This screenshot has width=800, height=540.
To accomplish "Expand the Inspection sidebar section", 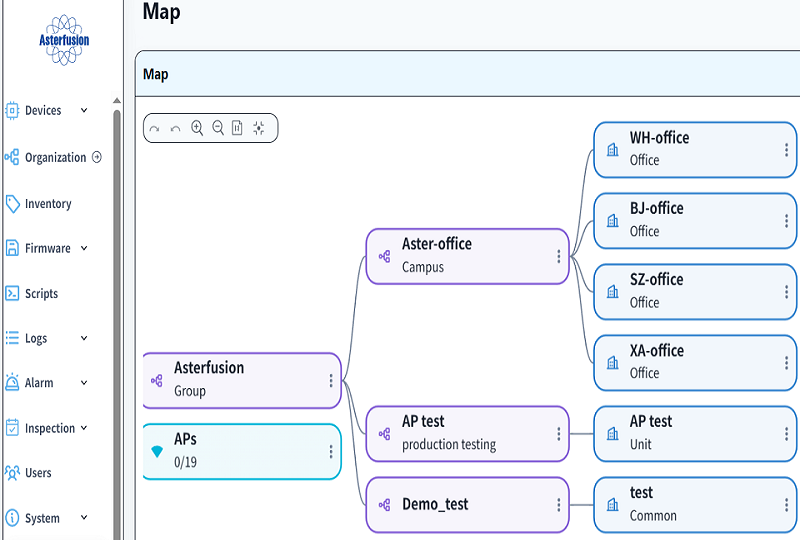I will coord(84,428).
